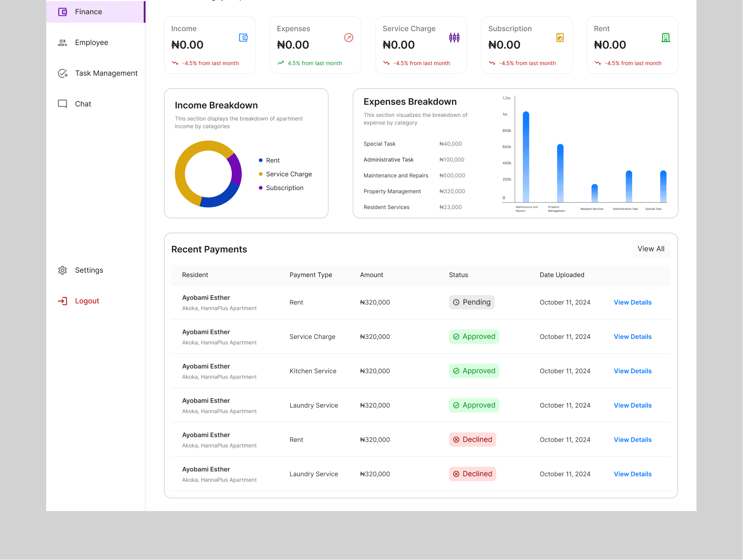Click the Employee people icon
743x560 pixels.
coord(62,43)
